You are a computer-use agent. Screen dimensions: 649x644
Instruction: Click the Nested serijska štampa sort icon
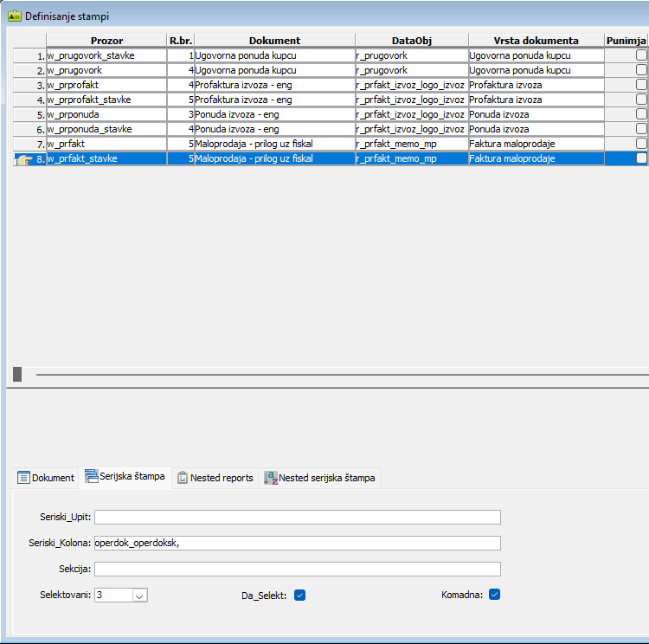tap(271, 478)
